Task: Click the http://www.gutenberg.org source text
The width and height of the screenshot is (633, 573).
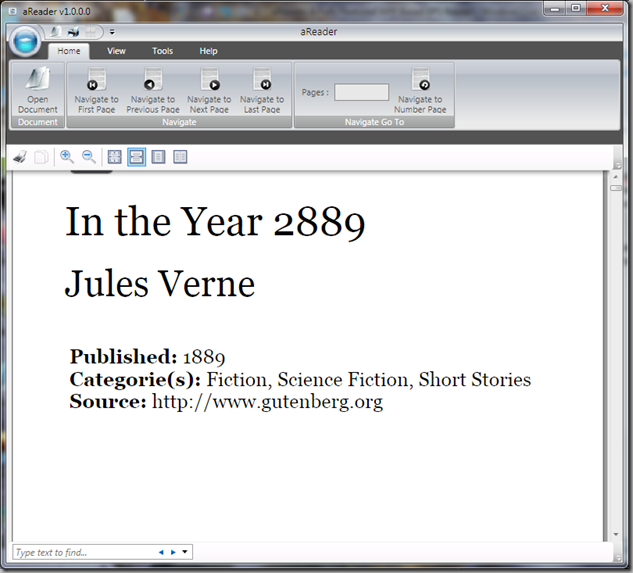Action: pyautogui.click(x=267, y=401)
